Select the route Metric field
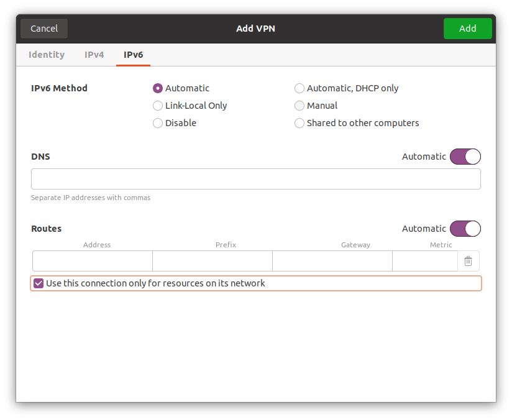The height and width of the screenshot is (420, 512). pyautogui.click(x=425, y=262)
